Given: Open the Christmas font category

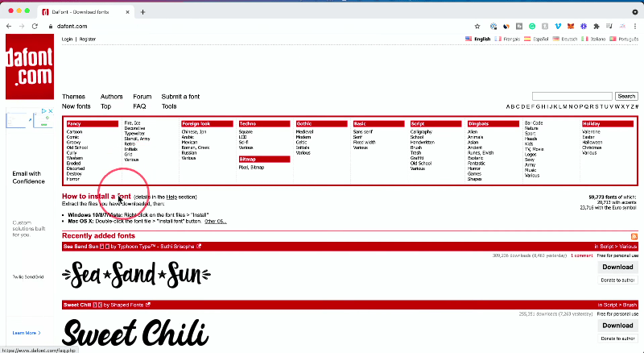Looking at the screenshot, I should pyautogui.click(x=592, y=147).
